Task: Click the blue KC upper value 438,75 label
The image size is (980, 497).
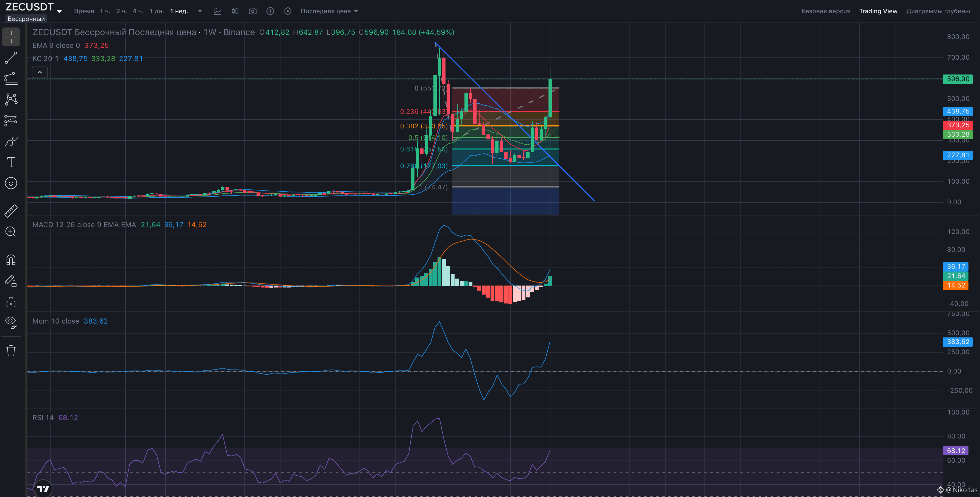Action: (x=958, y=111)
